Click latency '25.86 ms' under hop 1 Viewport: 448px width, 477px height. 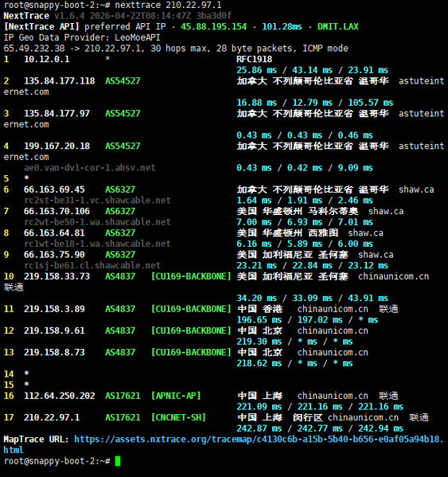[257, 70]
